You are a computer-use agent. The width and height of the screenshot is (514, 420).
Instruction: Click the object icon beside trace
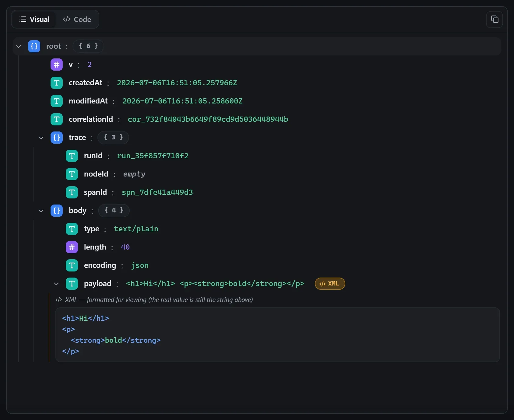57,138
